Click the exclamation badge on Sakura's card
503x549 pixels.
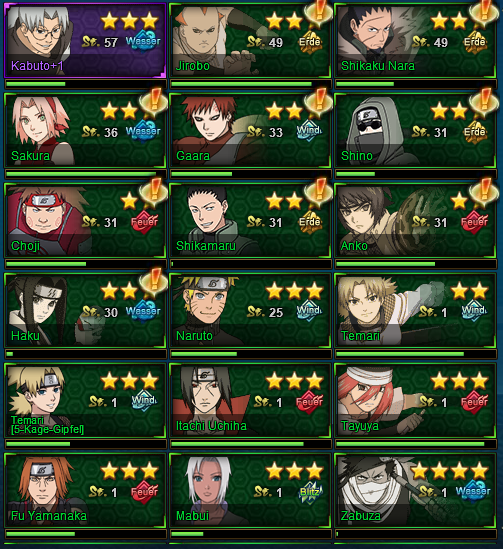(153, 102)
